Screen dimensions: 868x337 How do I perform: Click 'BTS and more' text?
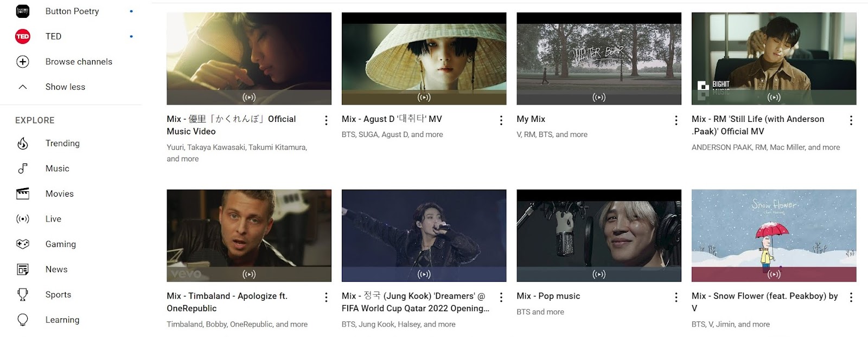coord(540,312)
